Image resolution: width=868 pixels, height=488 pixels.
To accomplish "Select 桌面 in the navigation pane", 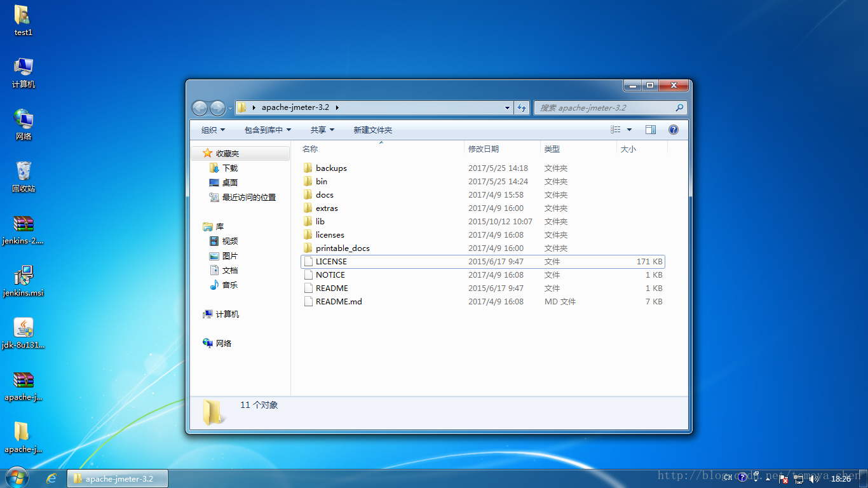I will 230,182.
